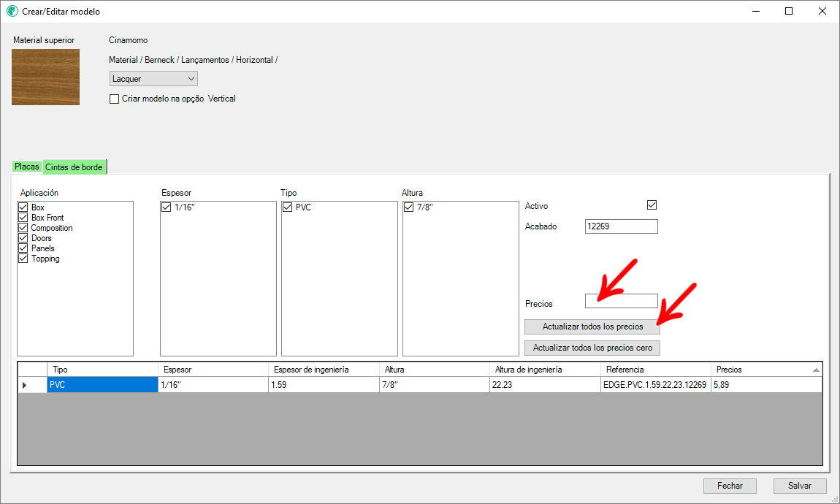
Task: Uncheck the 1/16" Espesor checkbox
Action: 167,207
